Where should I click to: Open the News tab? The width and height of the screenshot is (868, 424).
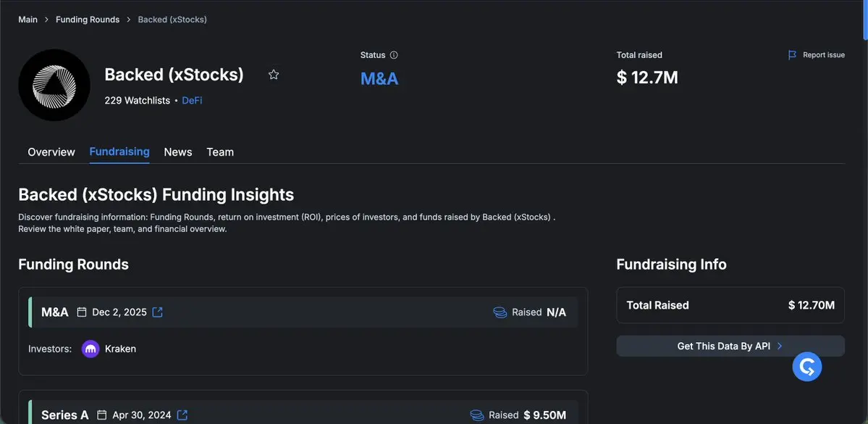tap(178, 152)
